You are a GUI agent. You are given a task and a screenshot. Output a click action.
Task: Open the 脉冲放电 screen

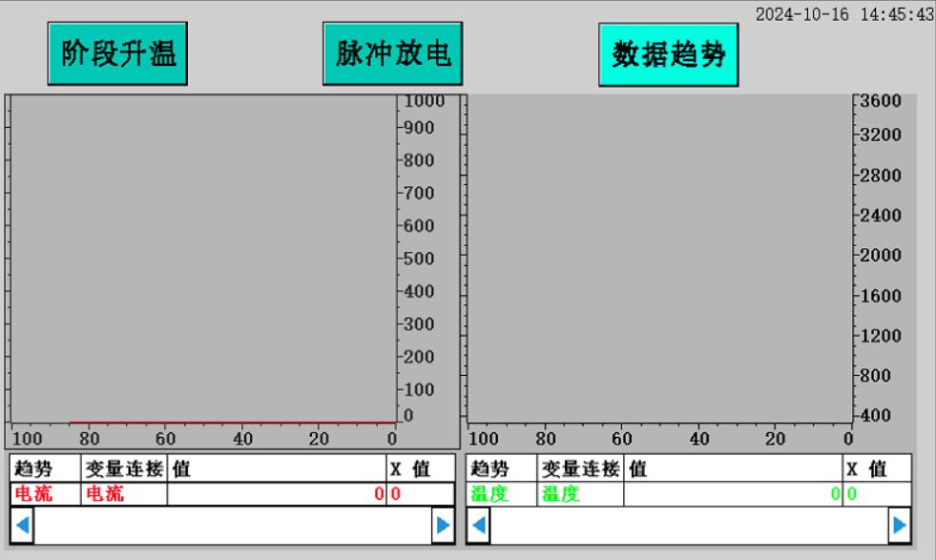pyautogui.click(x=393, y=53)
